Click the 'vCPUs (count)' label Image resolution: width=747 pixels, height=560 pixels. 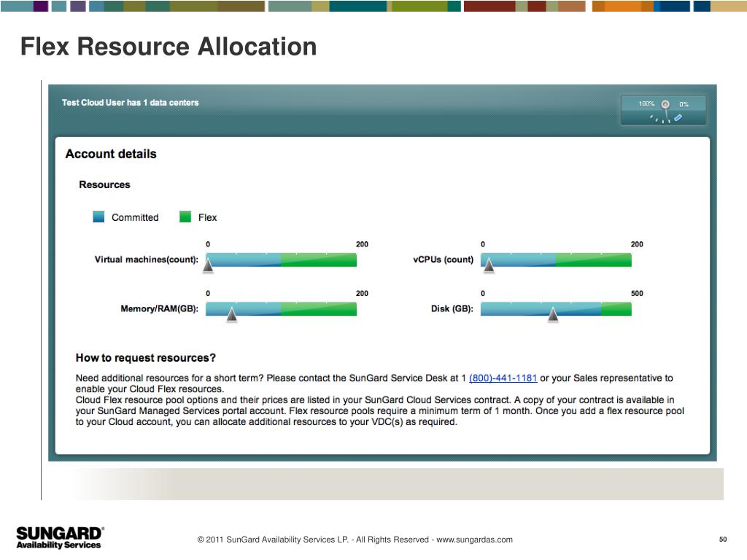[444, 260]
